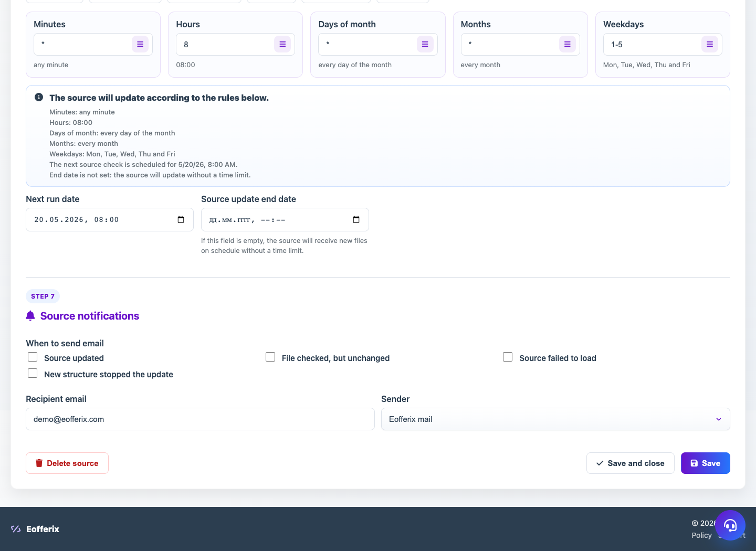Click the 'When to send email' label
This screenshot has height=551, width=756.
point(65,343)
